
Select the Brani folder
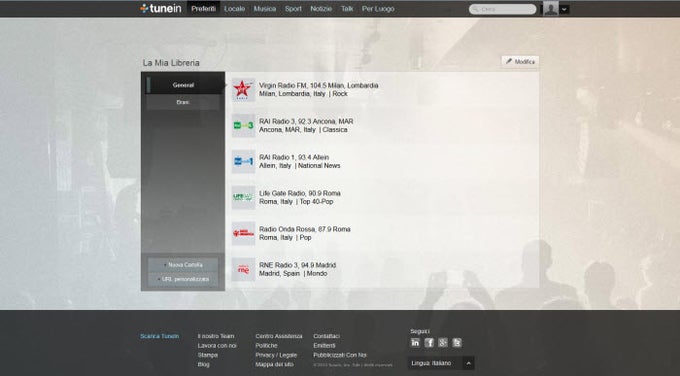point(183,102)
